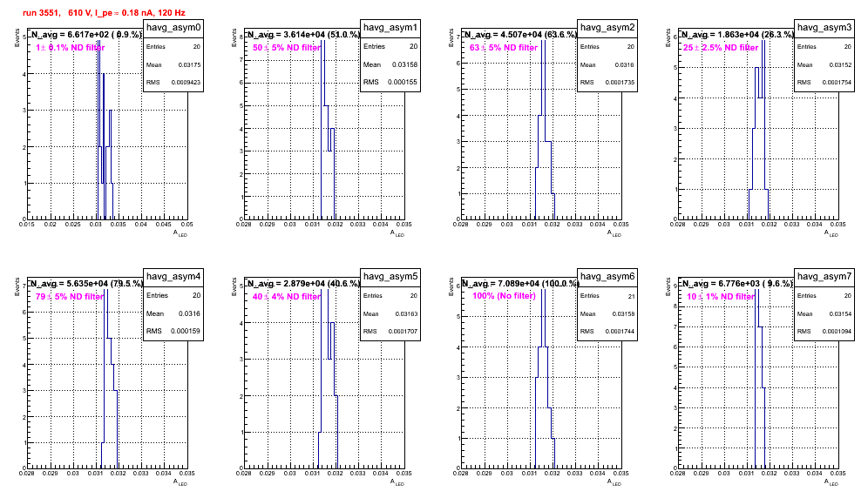This screenshot has width=868, height=498.
Task: Pick the magenta 50± 5% ND filter label
Action: [287, 48]
